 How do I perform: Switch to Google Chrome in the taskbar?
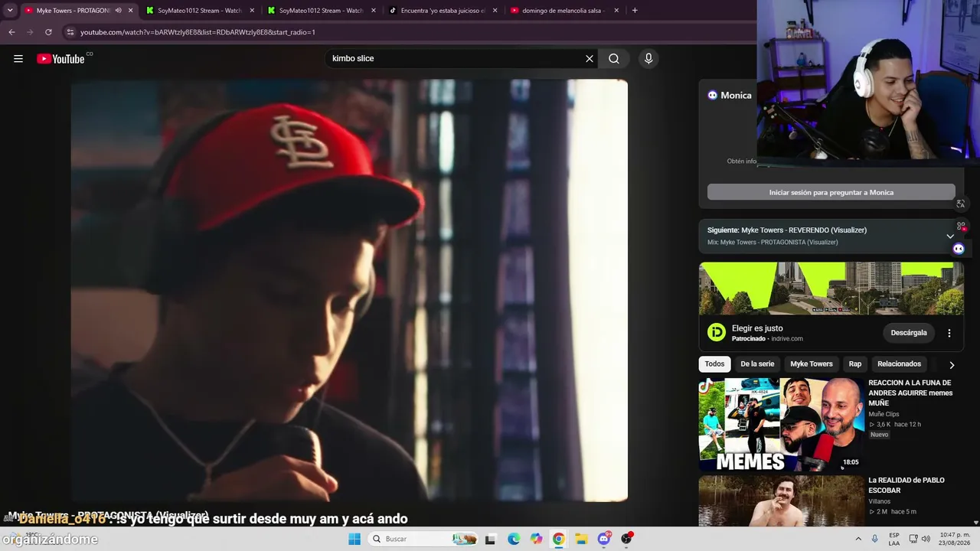point(559,539)
